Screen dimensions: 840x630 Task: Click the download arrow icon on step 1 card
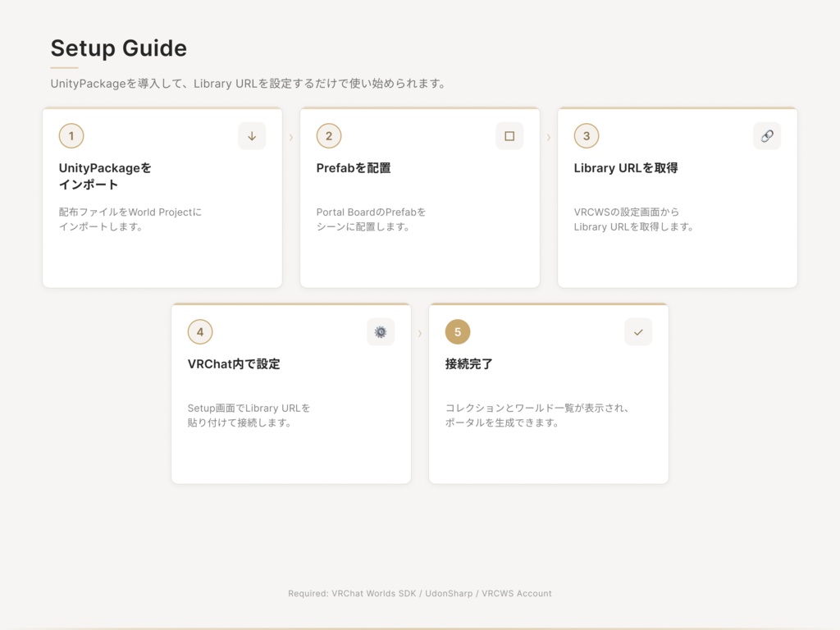pos(252,136)
